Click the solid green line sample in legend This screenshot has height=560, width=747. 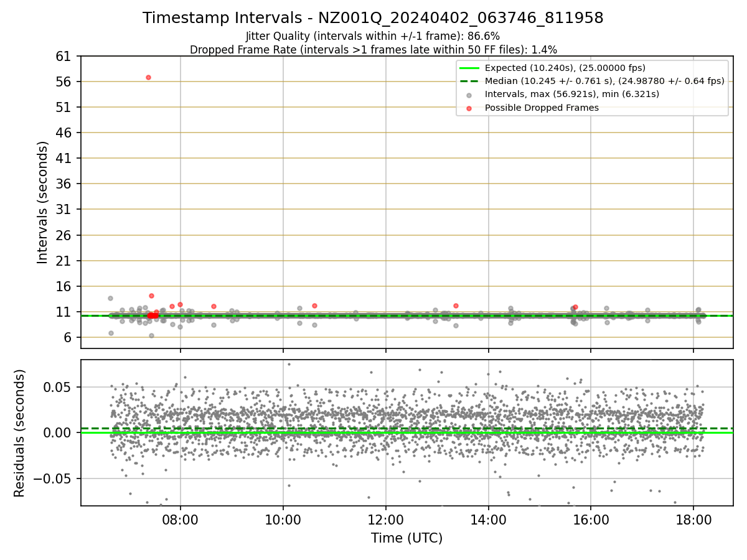coord(469,68)
